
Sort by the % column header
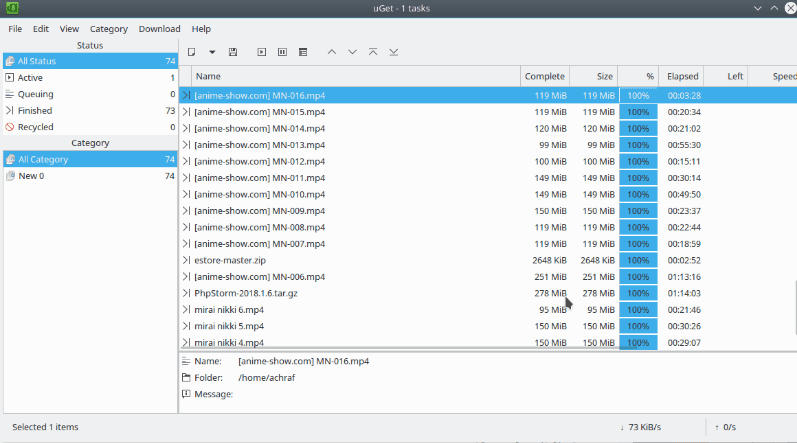click(638, 76)
